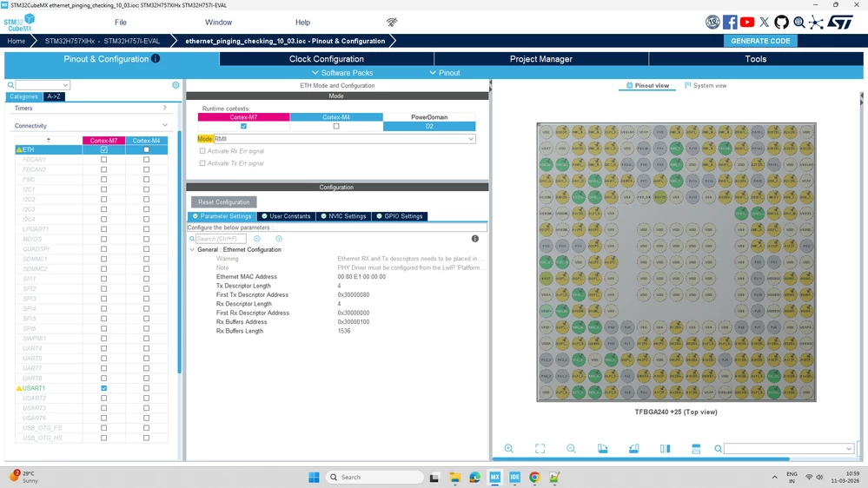Open the YouTube icon link
868x488 pixels.
coord(746,22)
